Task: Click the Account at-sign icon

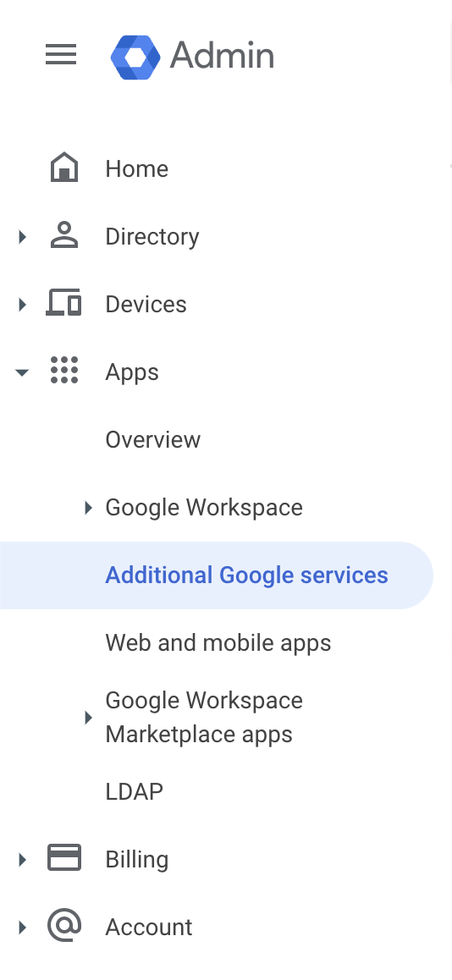Action: (x=64, y=926)
